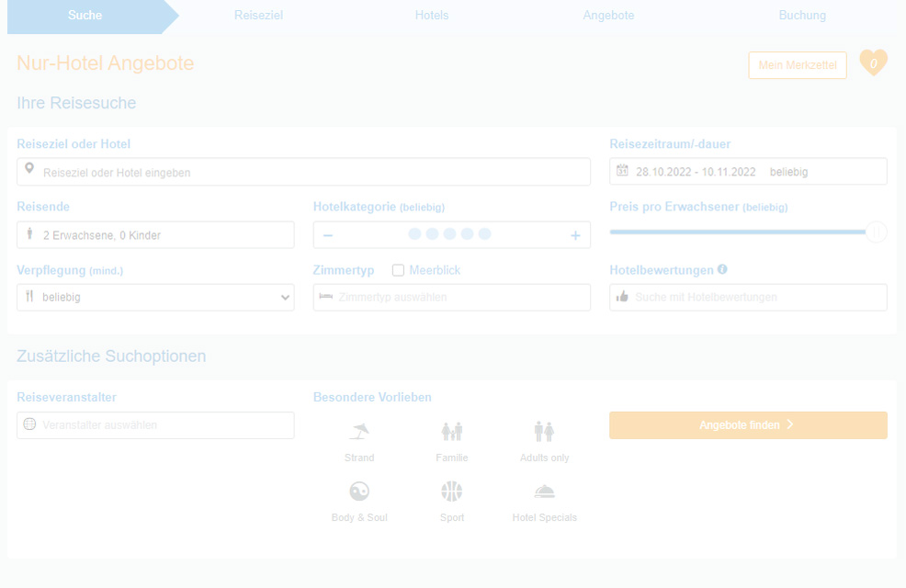Select the Hotel Specials icon
The width and height of the screenshot is (906, 588).
[544, 492]
